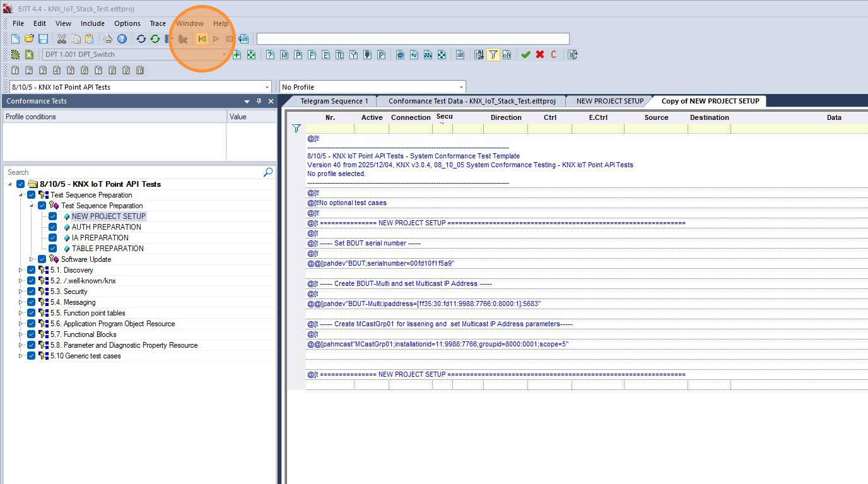Viewport: 868px width, 484px height.
Task: Toggle the highlighted funnel filter in the toolbar
Action: 493,55
